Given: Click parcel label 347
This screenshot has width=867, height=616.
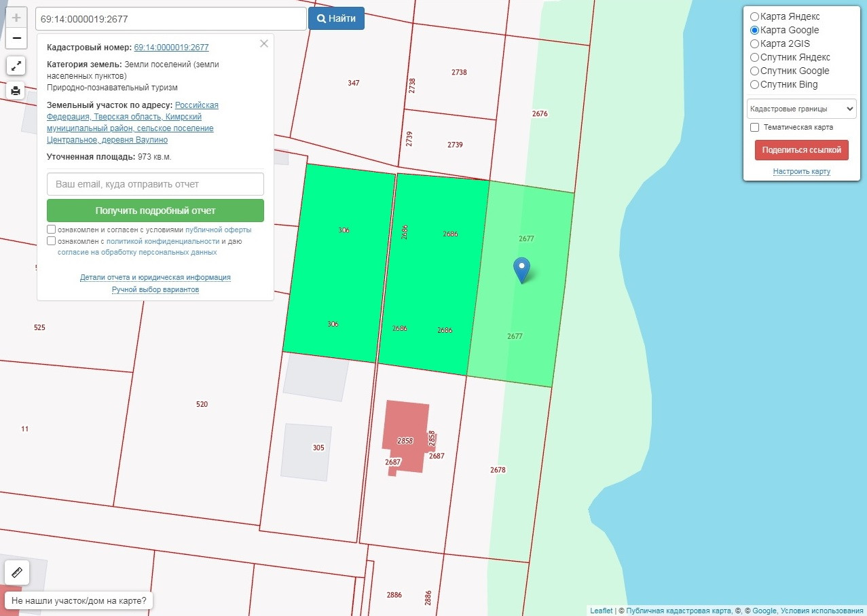Looking at the screenshot, I should [353, 83].
